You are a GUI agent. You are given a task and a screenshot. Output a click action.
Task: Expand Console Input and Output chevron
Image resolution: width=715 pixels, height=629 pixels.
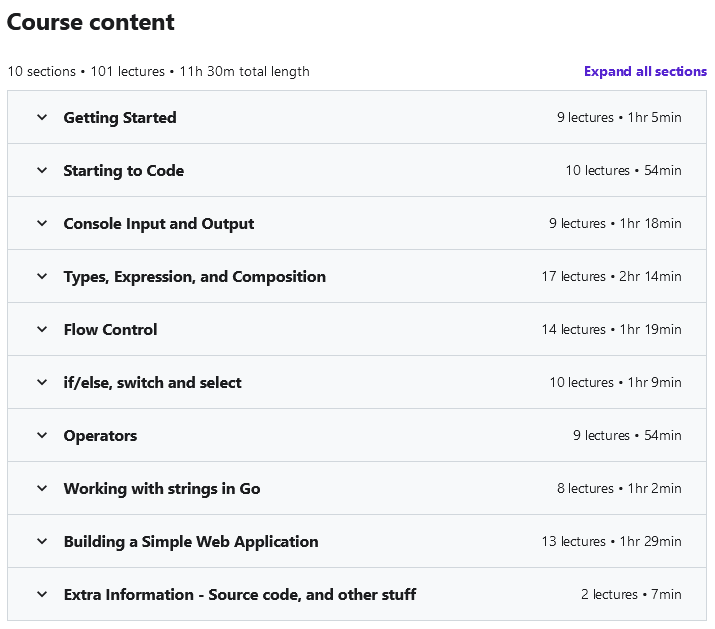point(42,223)
